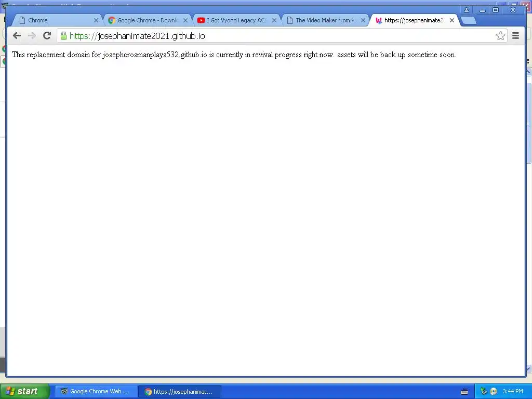This screenshot has height=399, width=532.
Task: Click the Chrome favicon on Download tab
Action: coord(111,20)
